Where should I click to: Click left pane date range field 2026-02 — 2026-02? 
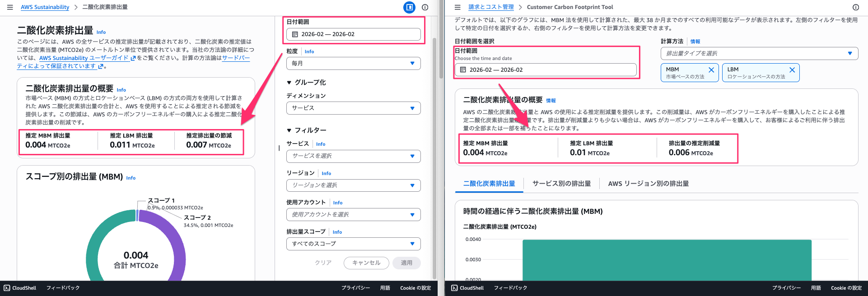[x=353, y=34]
